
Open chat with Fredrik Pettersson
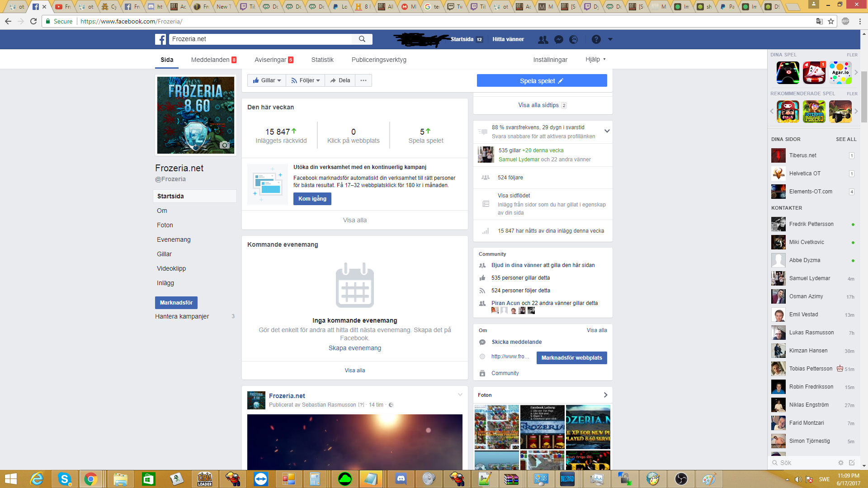[x=812, y=224]
